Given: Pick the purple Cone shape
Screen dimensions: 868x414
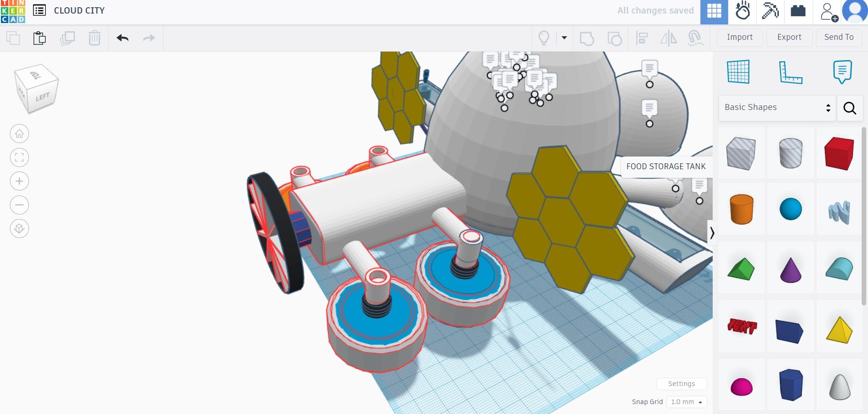Looking at the screenshot, I should click(x=791, y=270).
